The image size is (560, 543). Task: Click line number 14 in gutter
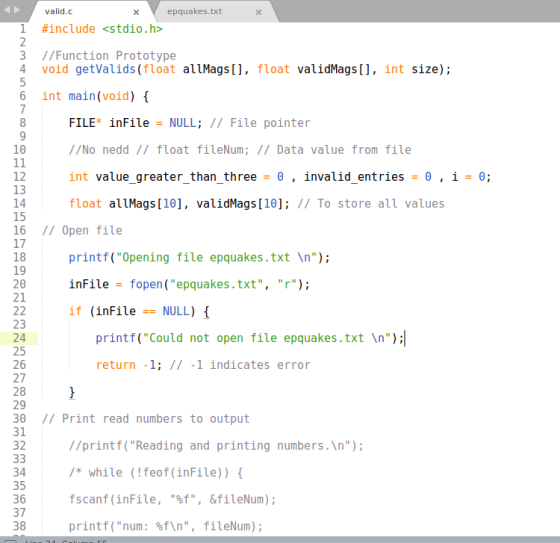pyautogui.click(x=19, y=204)
